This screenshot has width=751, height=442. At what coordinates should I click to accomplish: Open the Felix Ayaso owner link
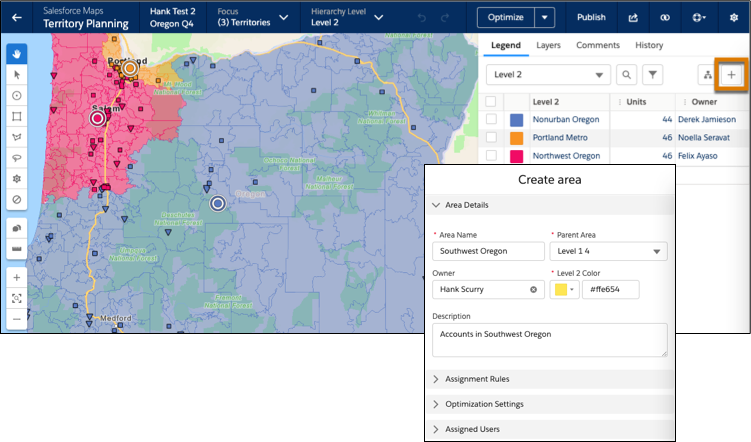(697, 156)
